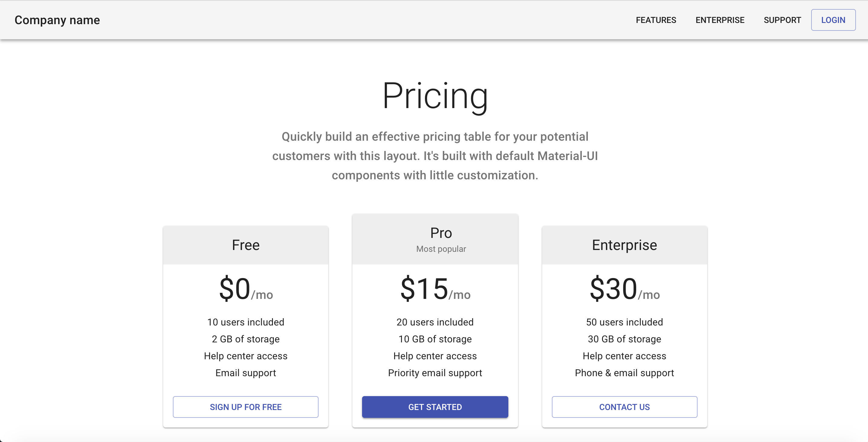Viewport: 868px width, 442px height.
Task: Click Sign Up For Free button
Action: tap(245, 407)
